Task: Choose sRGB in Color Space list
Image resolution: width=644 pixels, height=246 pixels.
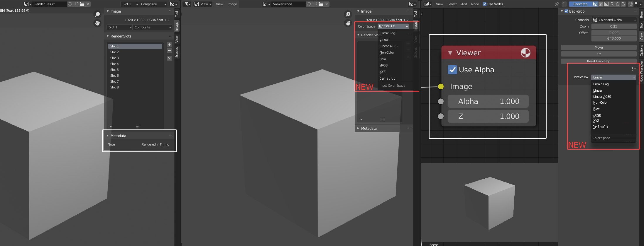Action: pos(383,65)
